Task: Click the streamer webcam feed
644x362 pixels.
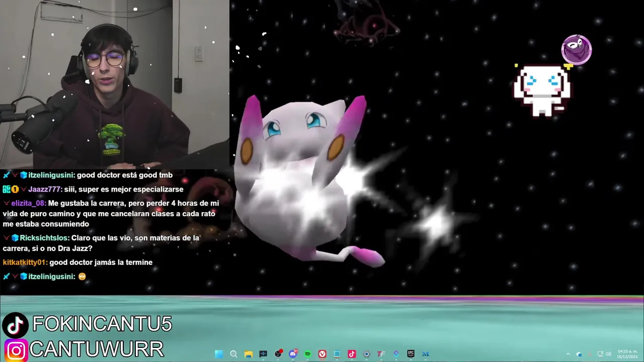Action: [x=115, y=84]
